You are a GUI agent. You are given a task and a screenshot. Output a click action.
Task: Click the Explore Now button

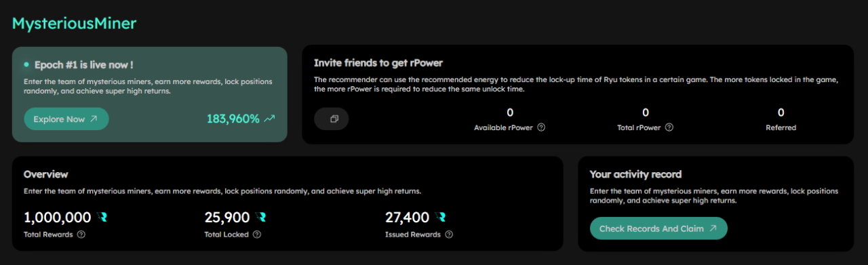pyautogui.click(x=66, y=119)
